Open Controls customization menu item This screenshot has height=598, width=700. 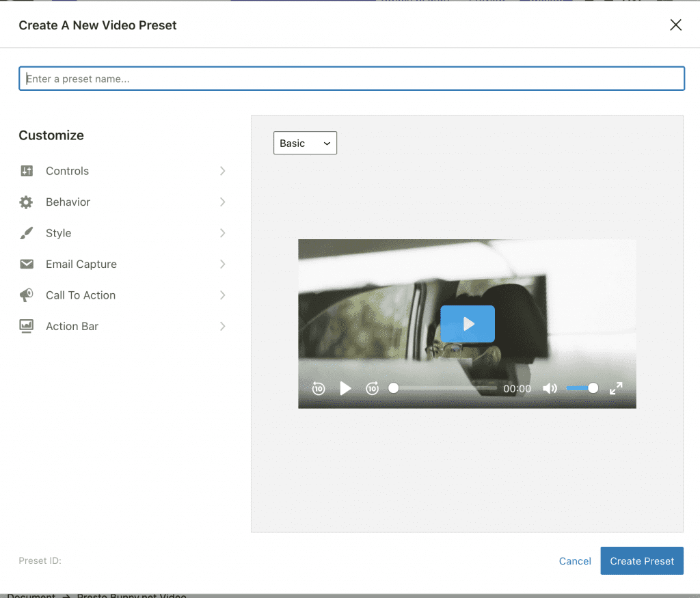[123, 171]
